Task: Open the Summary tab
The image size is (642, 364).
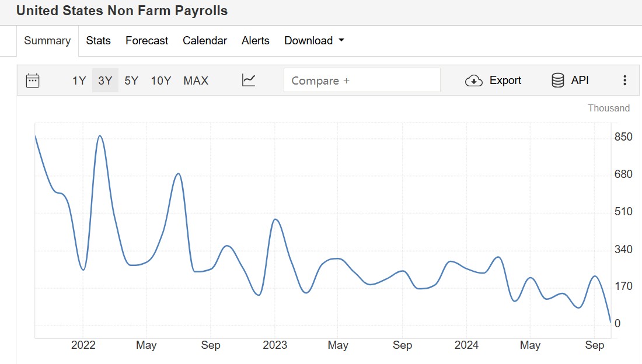Action: tap(47, 41)
